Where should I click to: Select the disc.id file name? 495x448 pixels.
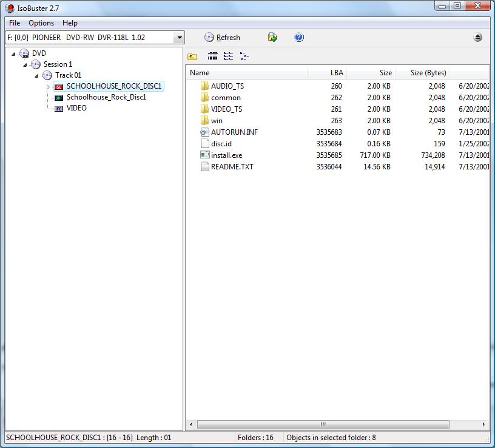point(221,144)
